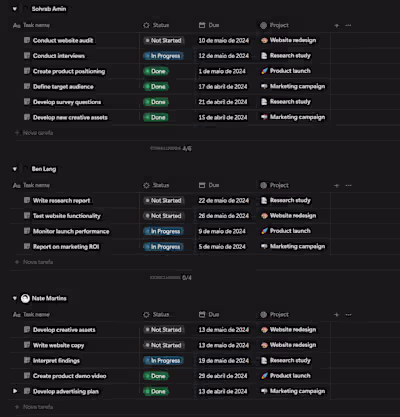
Task: Open page icon of Write website copy
Action: point(27,345)
